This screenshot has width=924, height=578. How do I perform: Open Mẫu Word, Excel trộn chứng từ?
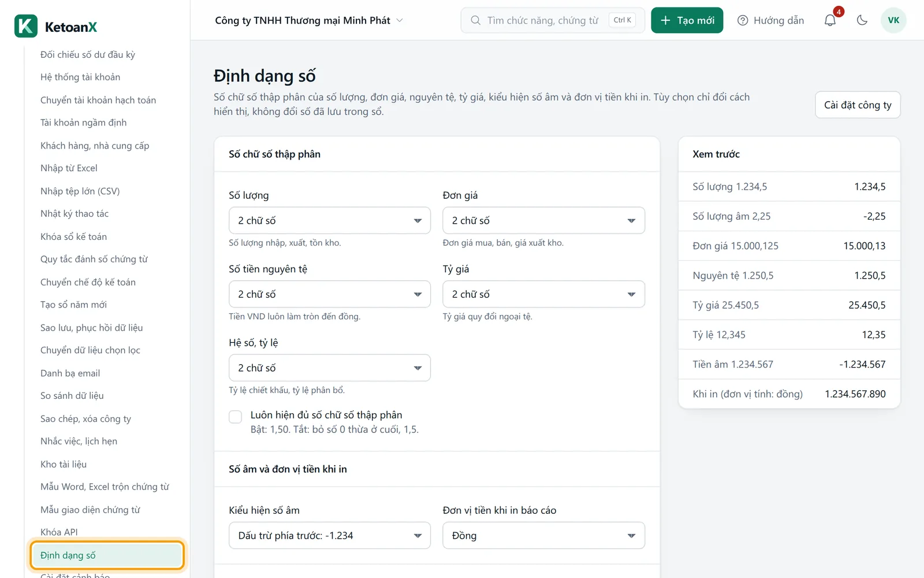pos(105,487)
